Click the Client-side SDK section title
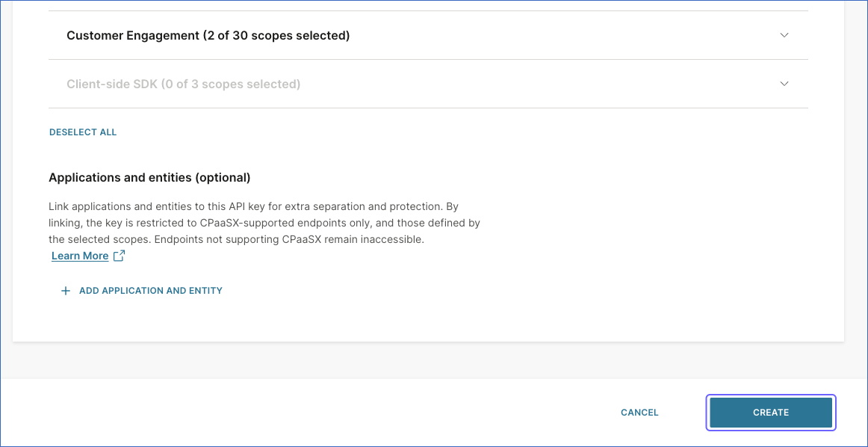This screenshot has width=868, height=447. [x=183, y=84]
